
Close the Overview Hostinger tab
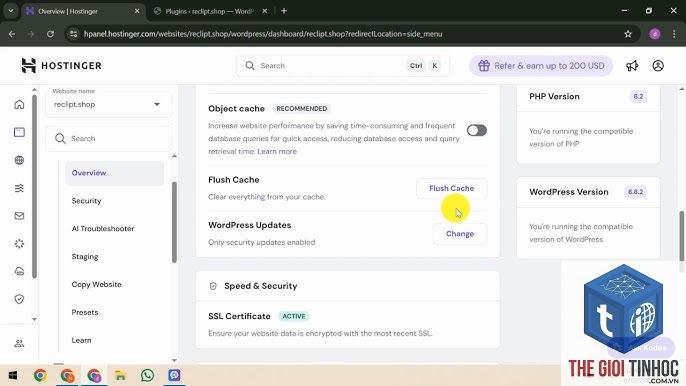(x=137, y=11)
